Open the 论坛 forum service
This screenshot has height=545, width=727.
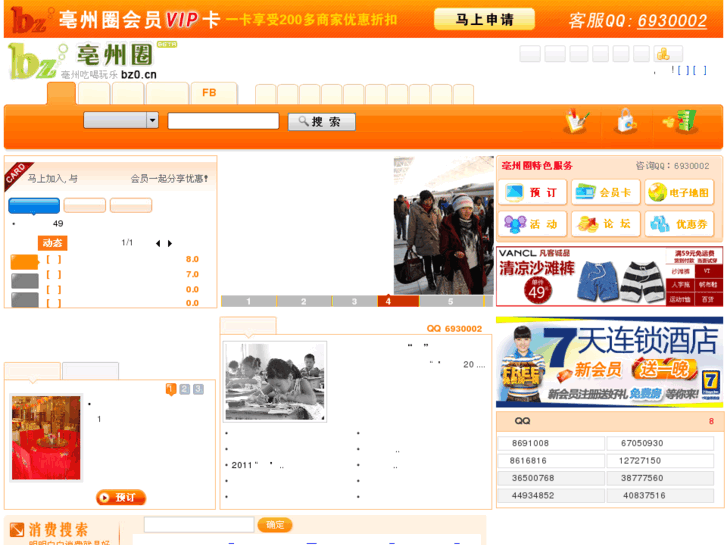coord(606,224)
